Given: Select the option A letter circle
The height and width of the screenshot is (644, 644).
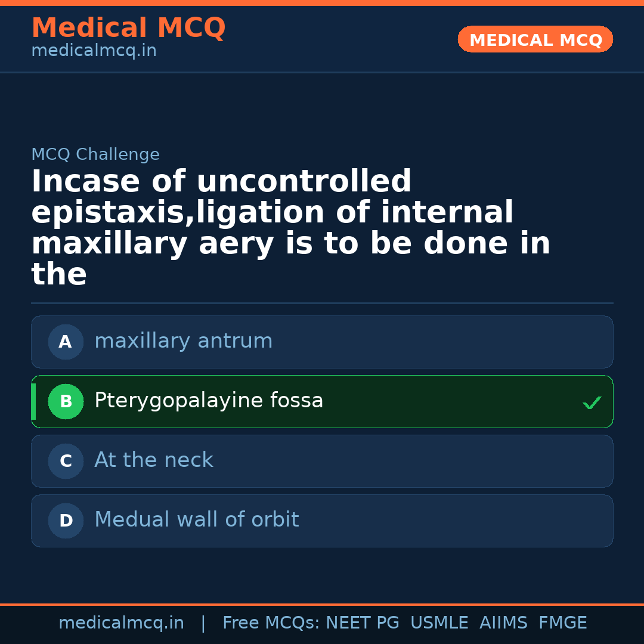Looking at the screenshot, I should [66, 342].
